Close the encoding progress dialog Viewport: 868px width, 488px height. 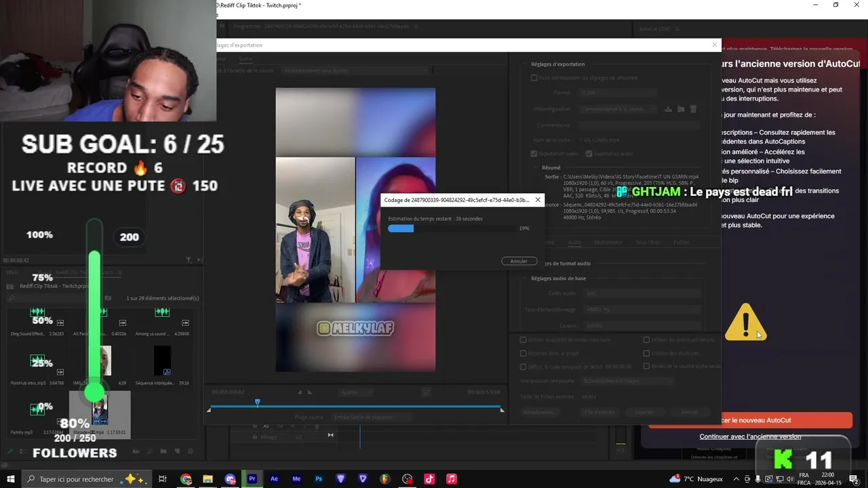click(538, 200)
